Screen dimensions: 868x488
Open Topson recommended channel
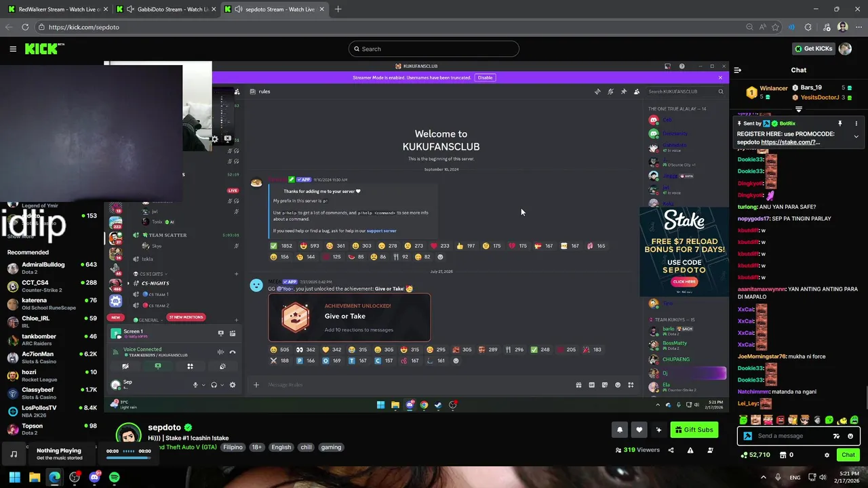click(52, 430)
